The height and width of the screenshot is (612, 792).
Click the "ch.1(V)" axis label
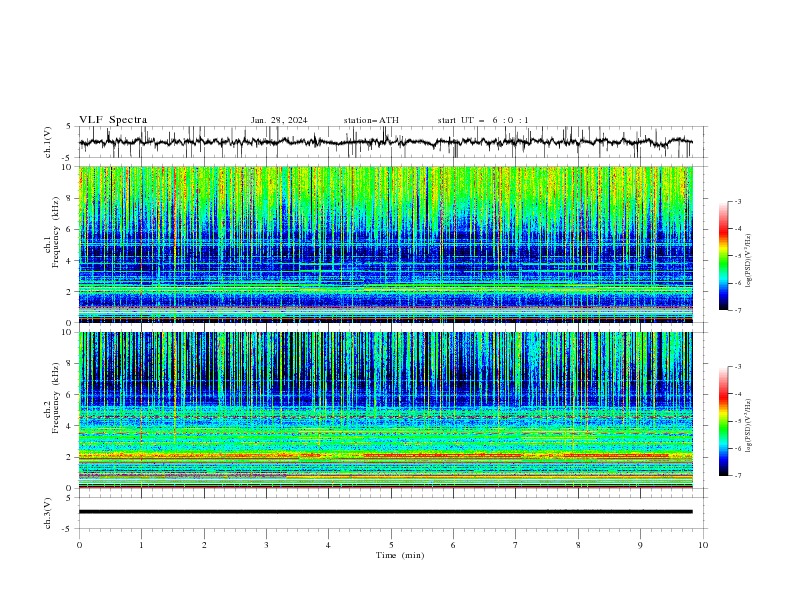[48, 142]
